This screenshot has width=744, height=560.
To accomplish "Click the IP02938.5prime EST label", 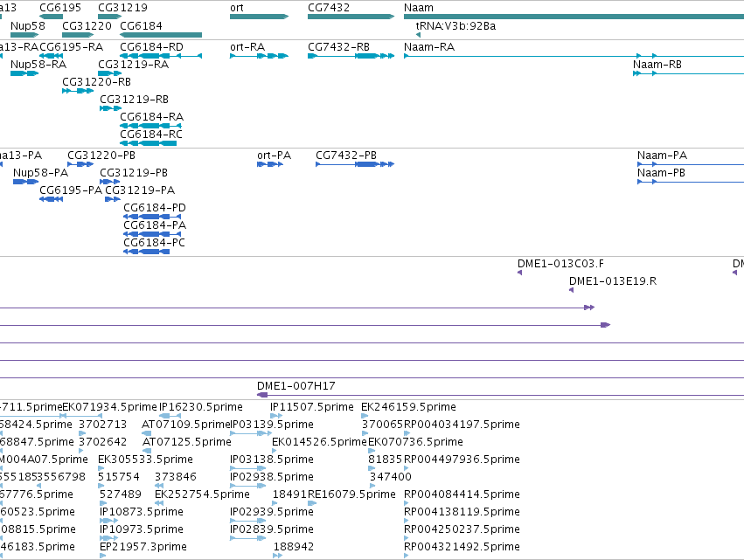I will click(271, 478).
